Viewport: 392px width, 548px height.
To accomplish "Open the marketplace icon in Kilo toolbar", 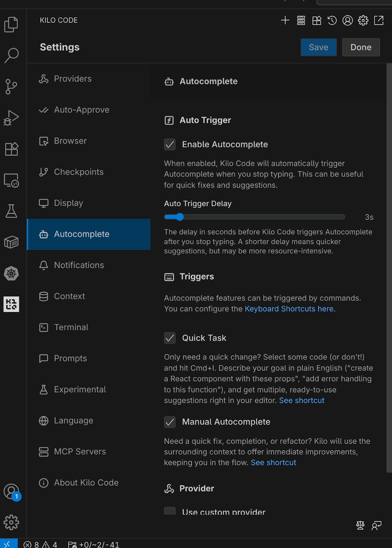I will point(317,20).
